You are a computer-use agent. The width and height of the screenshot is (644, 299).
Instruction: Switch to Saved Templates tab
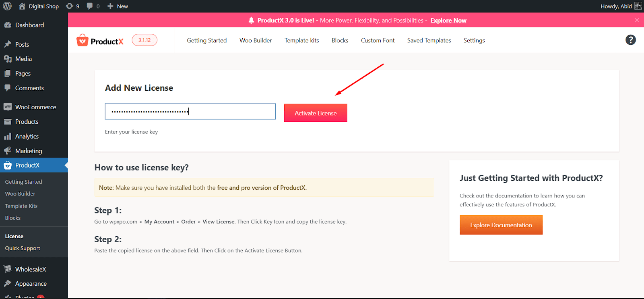[429, 40]
